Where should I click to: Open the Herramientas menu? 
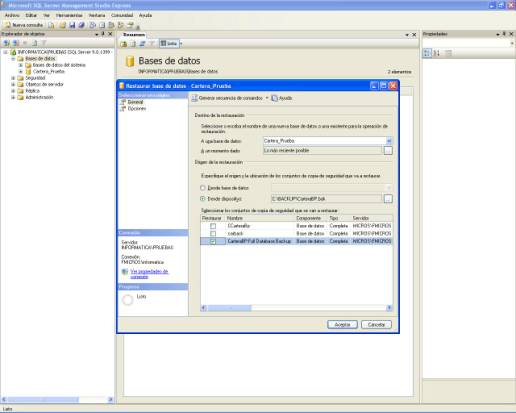[69, 15]
